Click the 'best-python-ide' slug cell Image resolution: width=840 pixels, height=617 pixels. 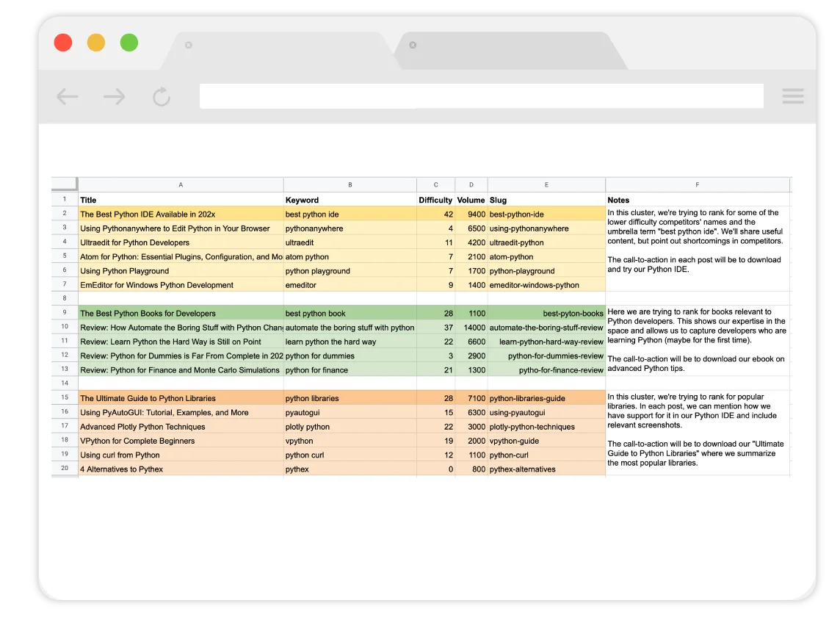546,214
